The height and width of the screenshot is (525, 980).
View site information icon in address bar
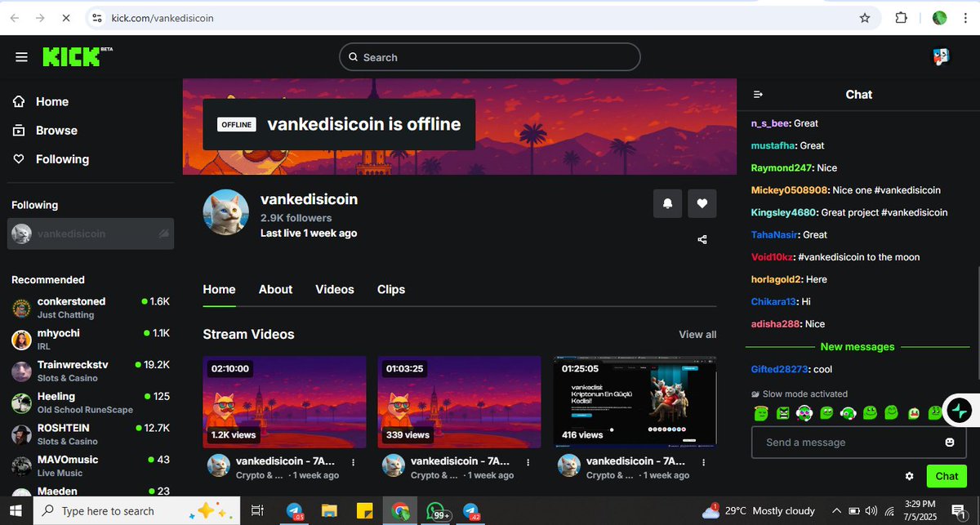pyautogui.click(x=96, y=17)
